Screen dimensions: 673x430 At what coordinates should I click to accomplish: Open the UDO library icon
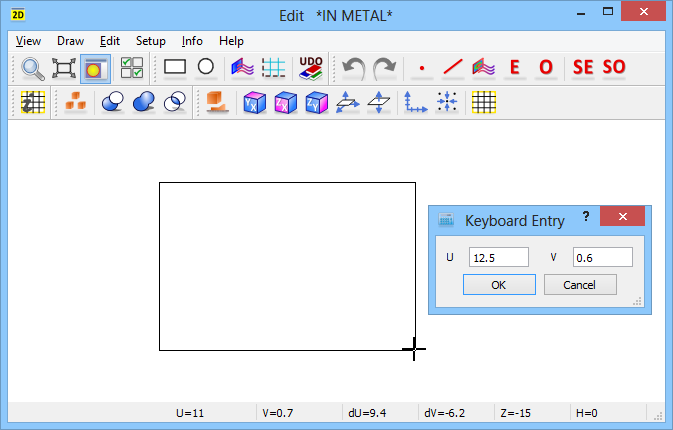[x=311, y=68]
